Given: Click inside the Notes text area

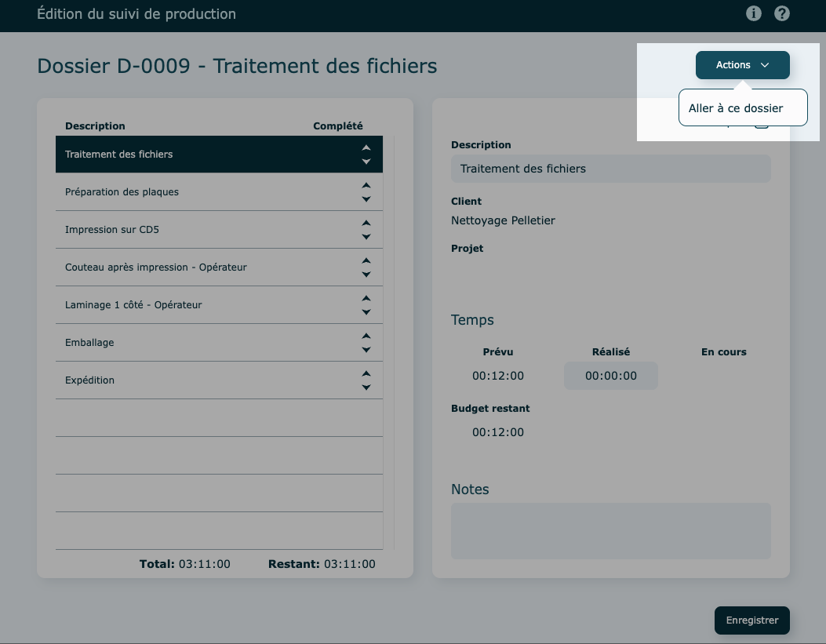Looking at the screenshot, I should click(x=610, y=531).
